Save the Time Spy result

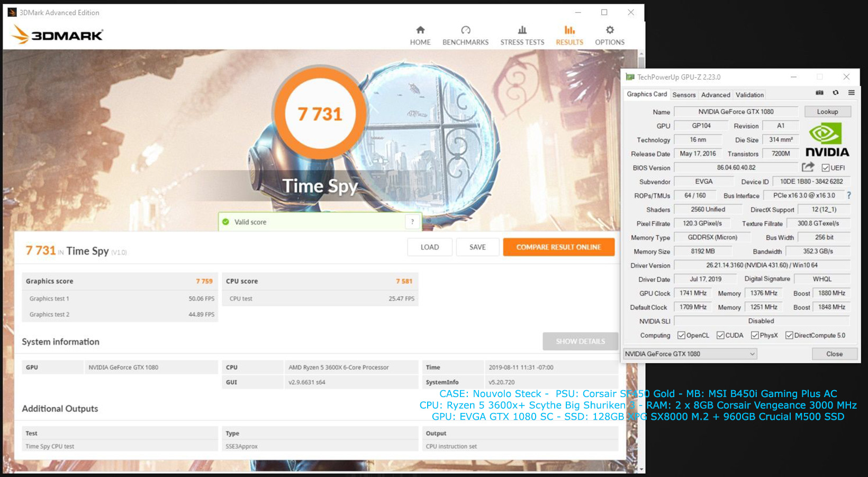[x=477, y=247]
